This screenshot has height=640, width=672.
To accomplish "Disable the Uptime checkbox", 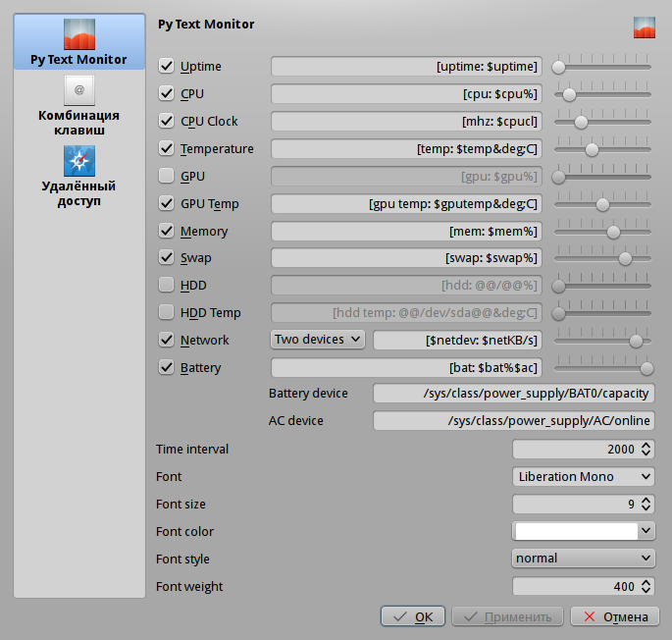I will [167, 67].
